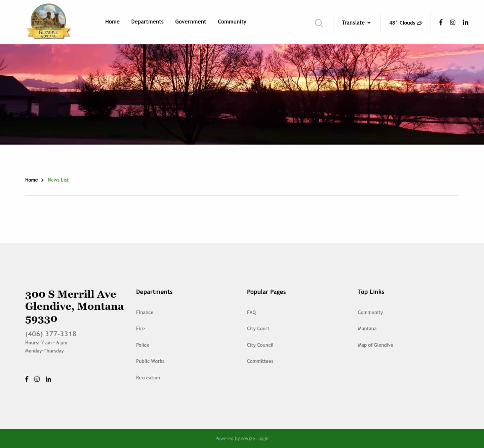Click the cloud weather icon
The image size is (484, 448).
[419, 23]
